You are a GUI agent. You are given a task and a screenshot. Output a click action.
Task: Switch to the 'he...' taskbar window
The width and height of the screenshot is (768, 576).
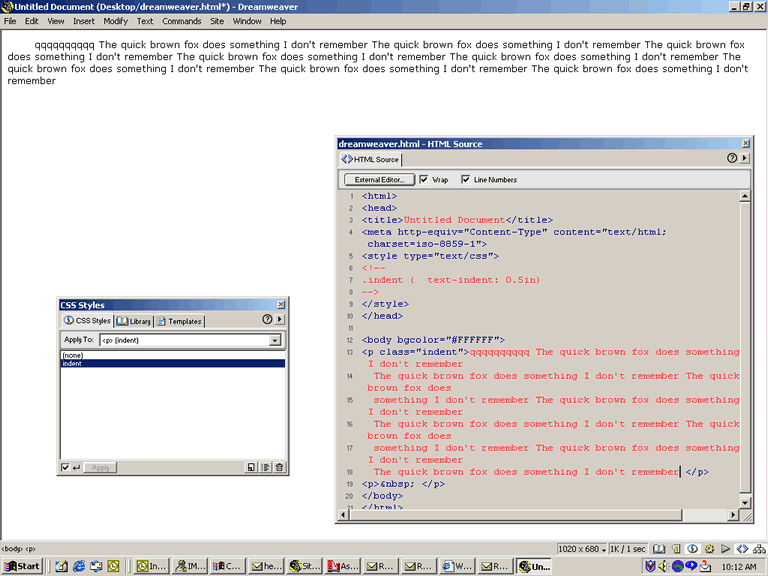click(266, 566)
